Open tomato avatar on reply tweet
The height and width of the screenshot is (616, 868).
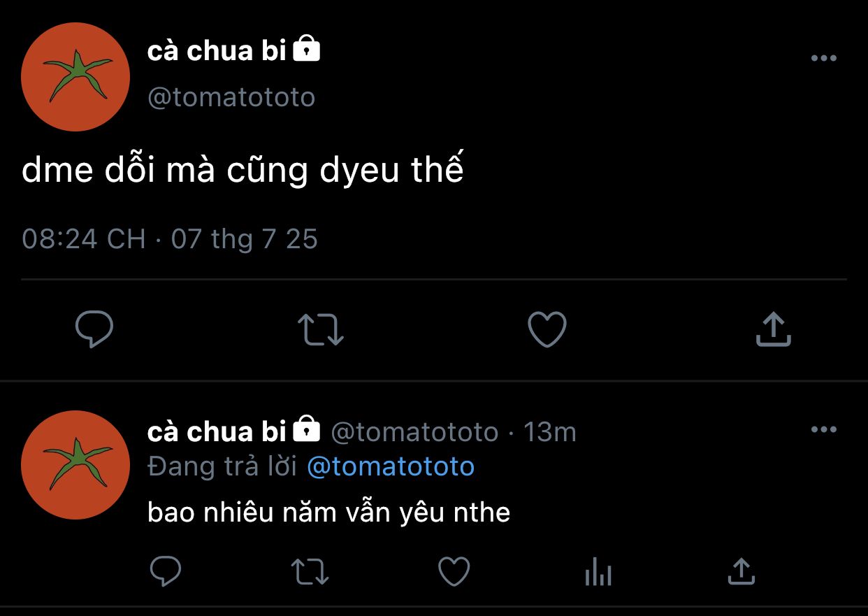click(75, 465)
